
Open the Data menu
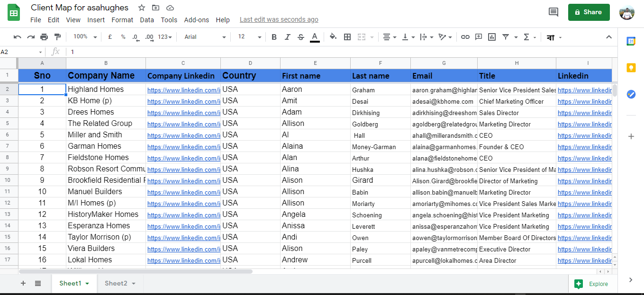[147, 20]
